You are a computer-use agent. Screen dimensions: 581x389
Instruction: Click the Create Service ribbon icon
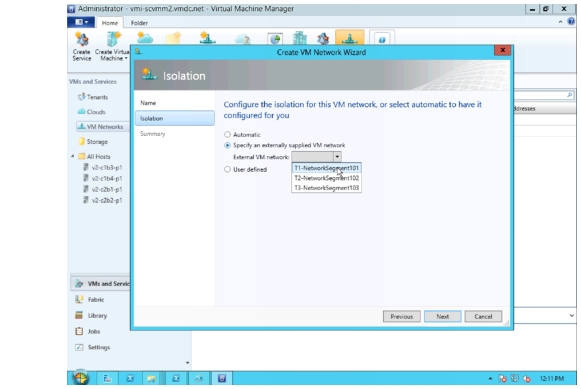[82, 47]
